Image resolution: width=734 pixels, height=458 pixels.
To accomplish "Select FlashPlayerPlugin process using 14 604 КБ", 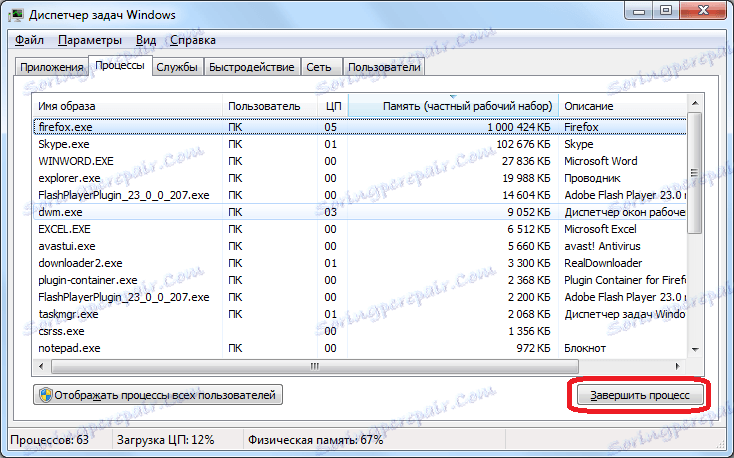I will pos(360,195).
